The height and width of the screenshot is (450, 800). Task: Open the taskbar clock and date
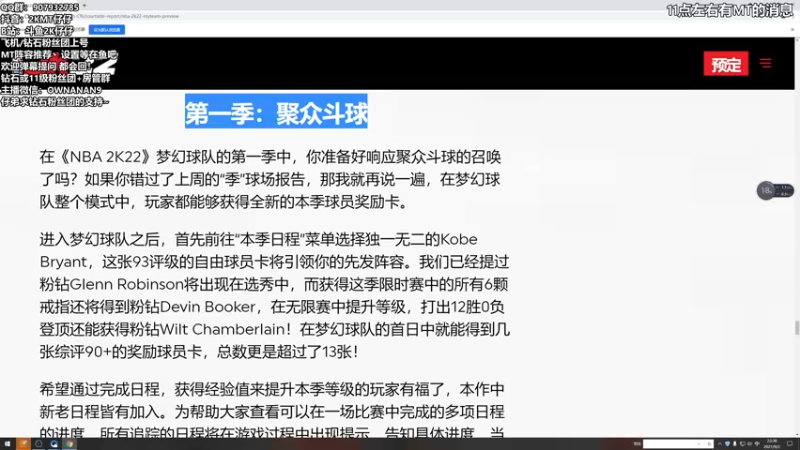pos(772,444)
